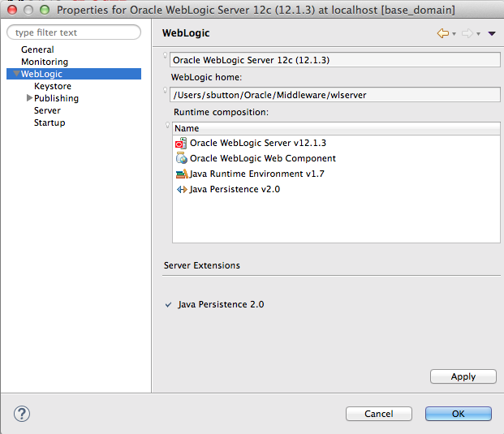504x434 pixels.
Task: Click the lightbulb hint beside the name field
Action: [166, 55]
